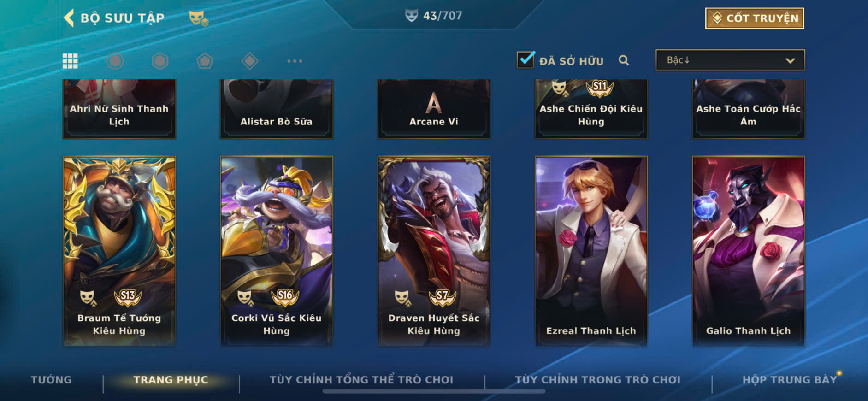The height and width of the screenshot is (401, 868).
Task: Filter skins by the pentagon rarity icon
Action: [205, 61]
